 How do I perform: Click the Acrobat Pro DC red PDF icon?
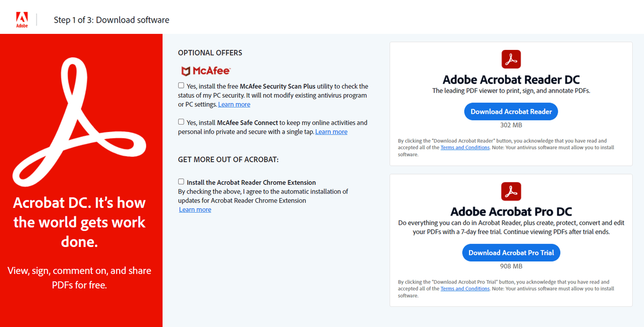coord(511,191)
